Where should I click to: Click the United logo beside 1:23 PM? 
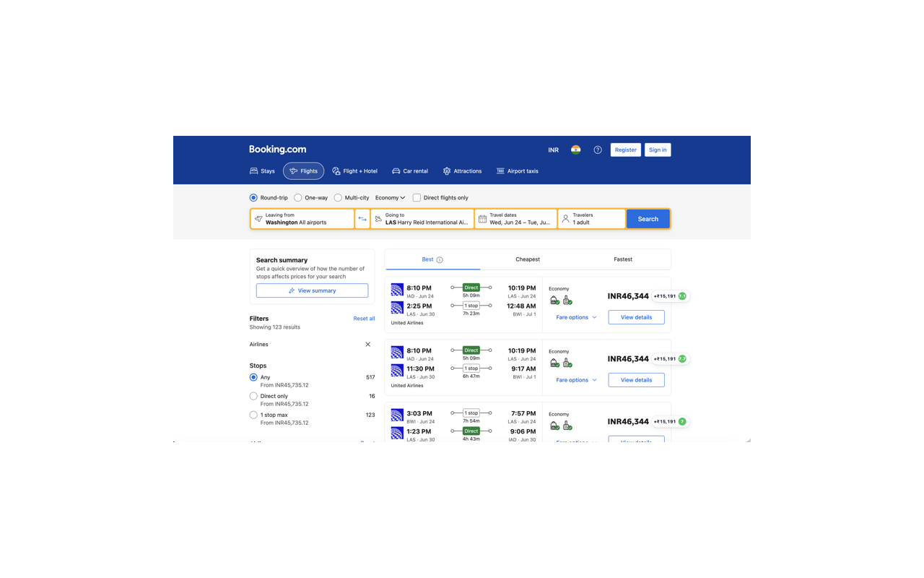point(397,433)
